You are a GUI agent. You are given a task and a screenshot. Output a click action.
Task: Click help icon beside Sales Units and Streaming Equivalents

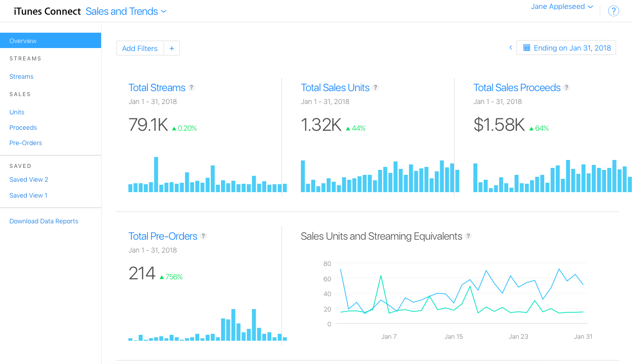coord(468,236)
